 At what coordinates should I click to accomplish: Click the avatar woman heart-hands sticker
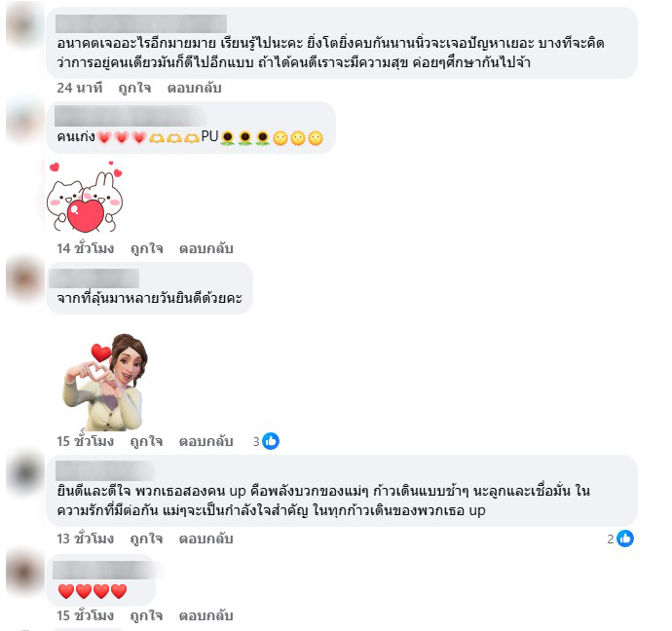pyautogui.click(x=105, y=382)
